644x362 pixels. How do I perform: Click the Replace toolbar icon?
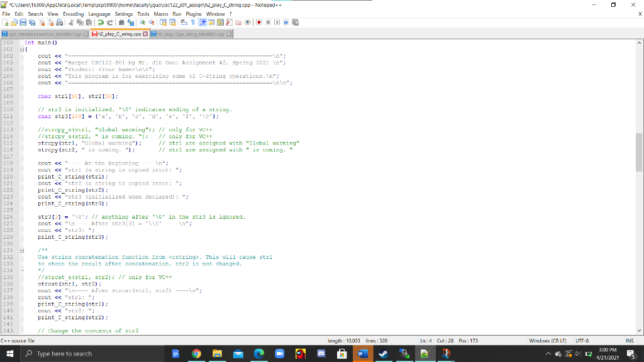pos(131,23)
